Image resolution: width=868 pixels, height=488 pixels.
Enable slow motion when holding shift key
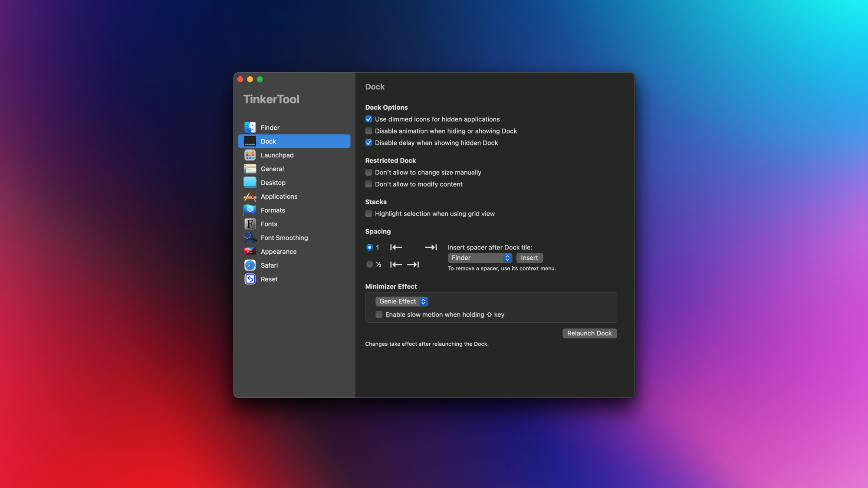pyautogui.click(x=379, y=314)
